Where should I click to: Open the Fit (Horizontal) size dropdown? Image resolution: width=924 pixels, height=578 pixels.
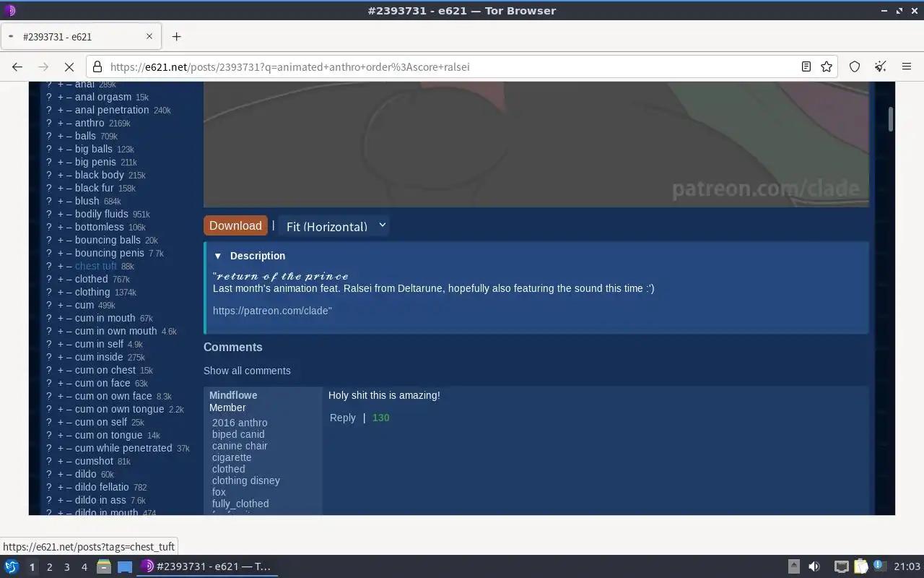tap(336, 226)
